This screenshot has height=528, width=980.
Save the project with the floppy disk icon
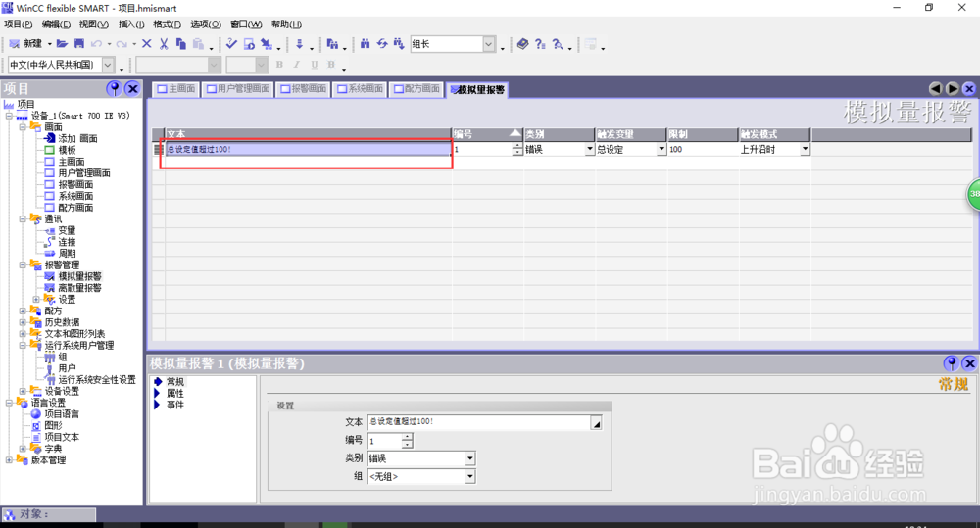(x=78, y=44)
